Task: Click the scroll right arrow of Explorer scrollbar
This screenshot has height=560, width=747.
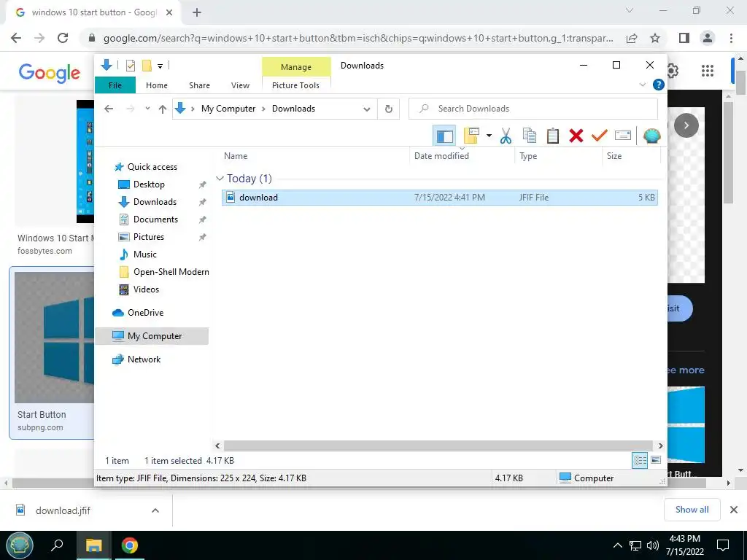Action: (x=660, y=446)
